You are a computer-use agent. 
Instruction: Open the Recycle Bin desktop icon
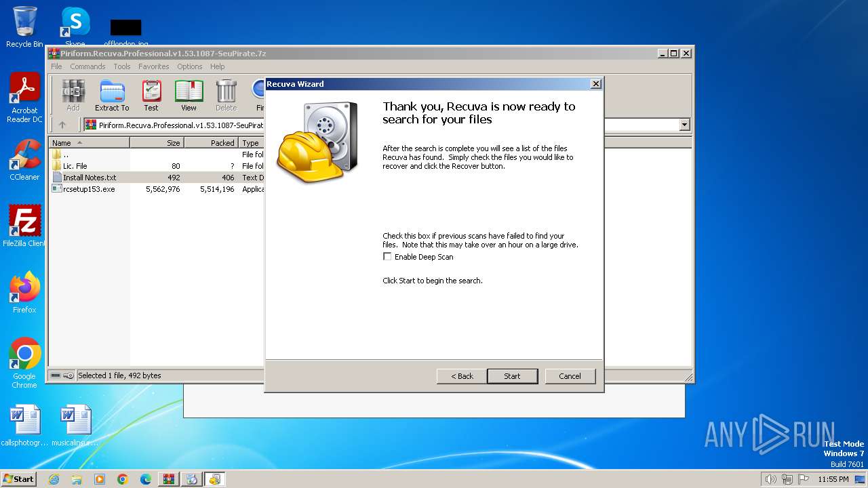click(24, 26)
